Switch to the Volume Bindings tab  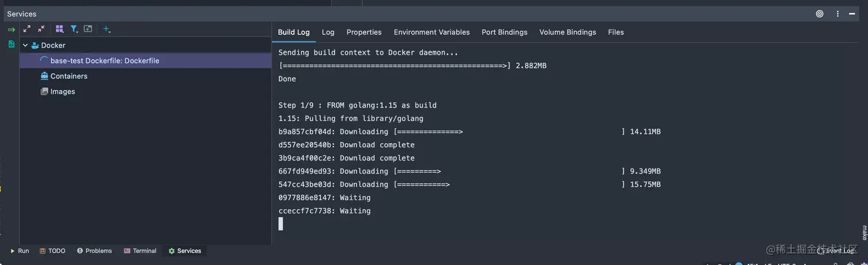point(567,32)
